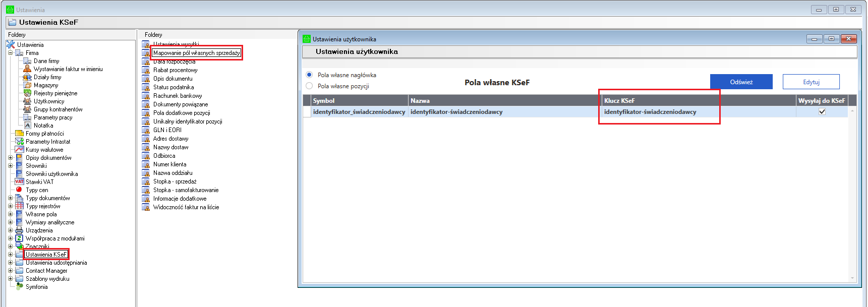Toggle the Wysyłaj do KSeF checkbox
The image size is (868, 307).
pos(822,111)
